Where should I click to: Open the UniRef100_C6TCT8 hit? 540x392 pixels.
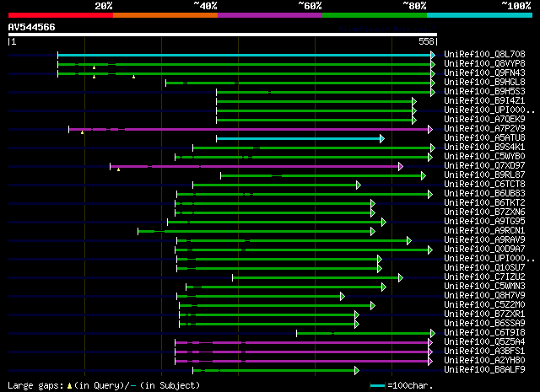tap(484, 184)
